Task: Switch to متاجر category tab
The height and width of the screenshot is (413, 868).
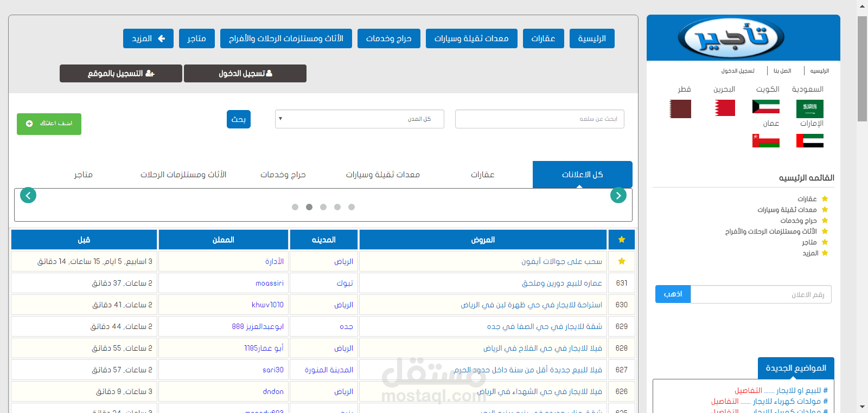Action: pos(83,175)
